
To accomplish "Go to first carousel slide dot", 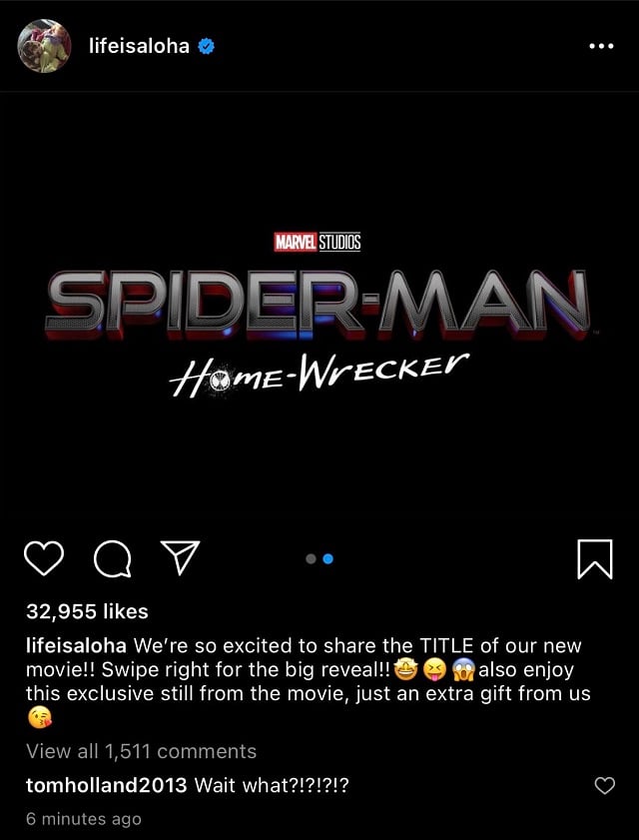I will (311, 558).
